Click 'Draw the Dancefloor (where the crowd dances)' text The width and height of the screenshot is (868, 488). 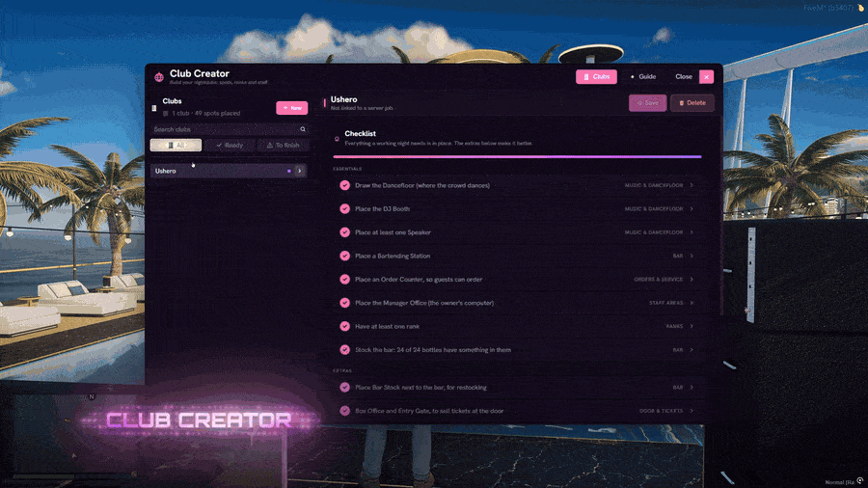pos(422,185)
